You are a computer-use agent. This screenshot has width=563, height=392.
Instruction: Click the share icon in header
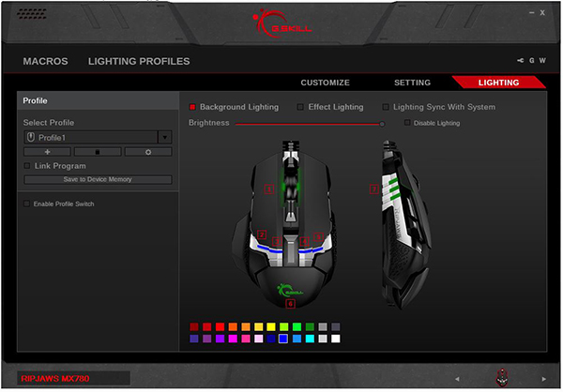(x=520, y=60)
